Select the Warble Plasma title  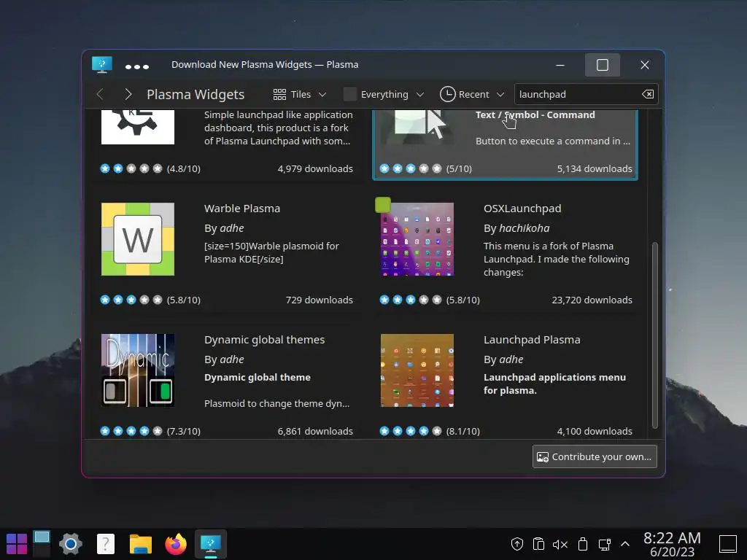click(x=242, y=209)
